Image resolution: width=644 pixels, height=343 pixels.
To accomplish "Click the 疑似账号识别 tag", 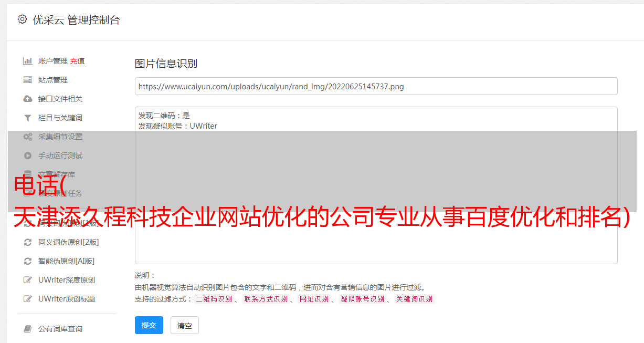I will pyautogui.click(x=362, y=299).
